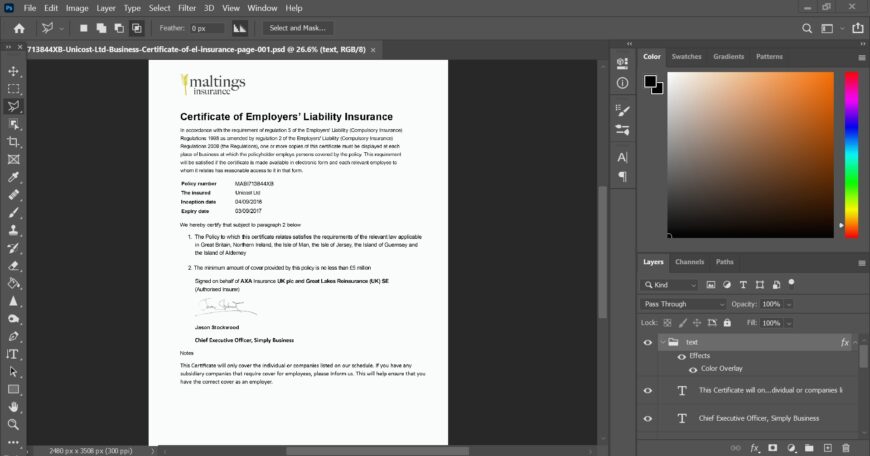
Task: Open the Info panel icon
Action: pos(623,83)
